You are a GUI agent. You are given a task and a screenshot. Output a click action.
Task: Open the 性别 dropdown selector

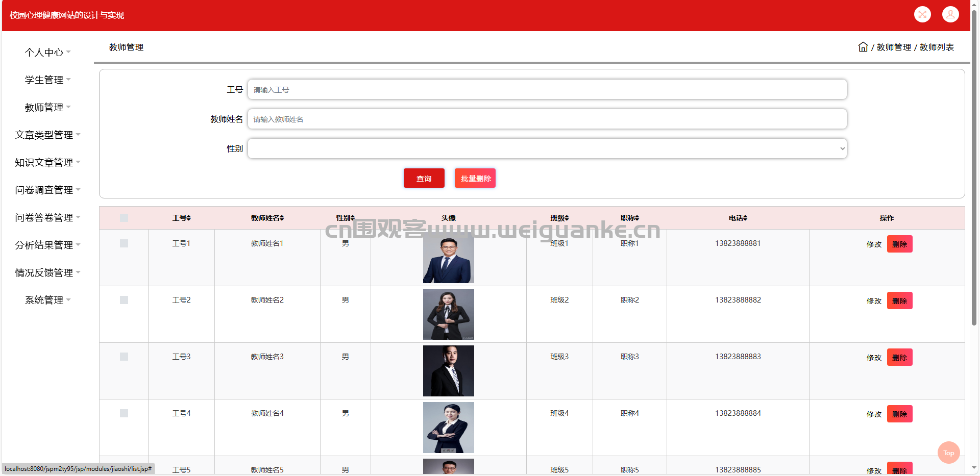coord(547,148)
